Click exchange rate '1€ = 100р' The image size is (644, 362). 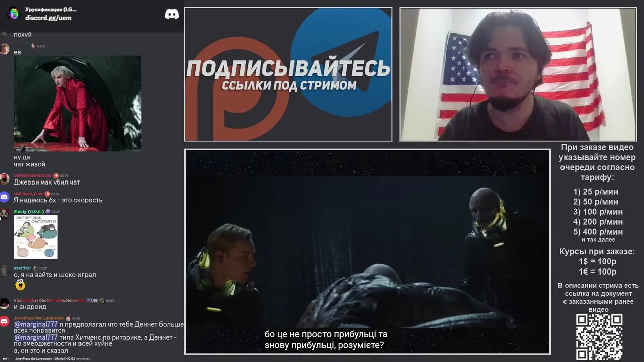point(598,271)
